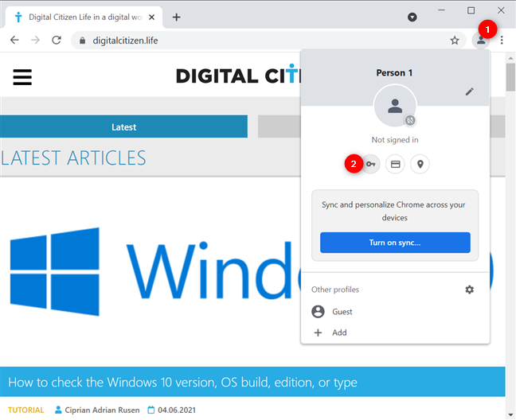
Task: Click the Forward navigation arrow
Action: click(35, 40)
